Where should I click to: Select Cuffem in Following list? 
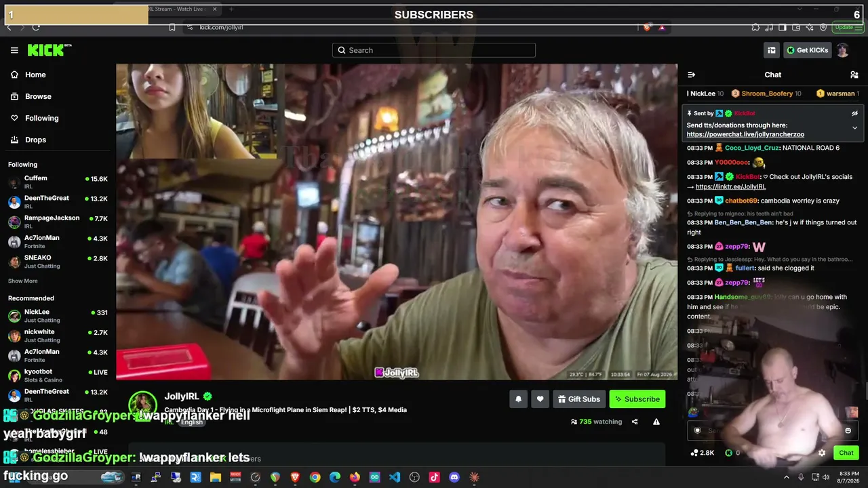click(58, 182)
